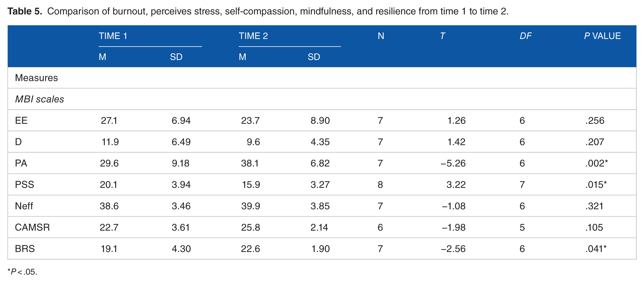Select the Table 5 caption title
644x282 pixels.
pyautogui.click(x=25, y=11)
